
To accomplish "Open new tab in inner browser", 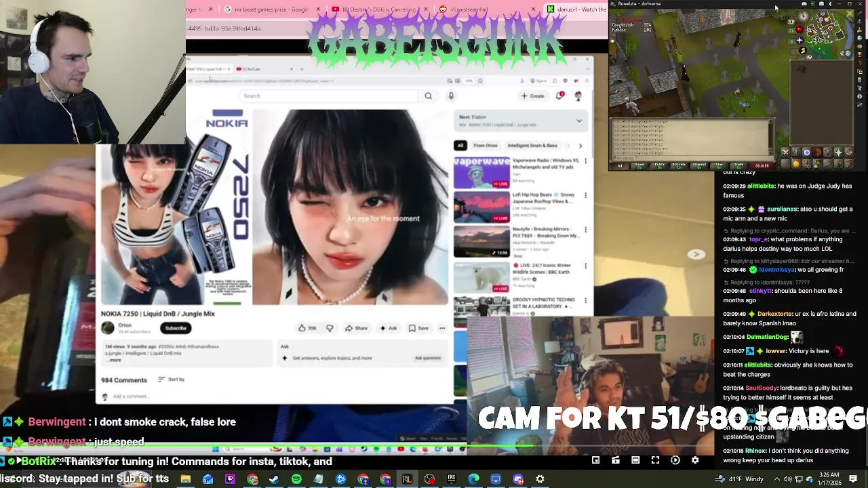I will [x=302, y=69].
